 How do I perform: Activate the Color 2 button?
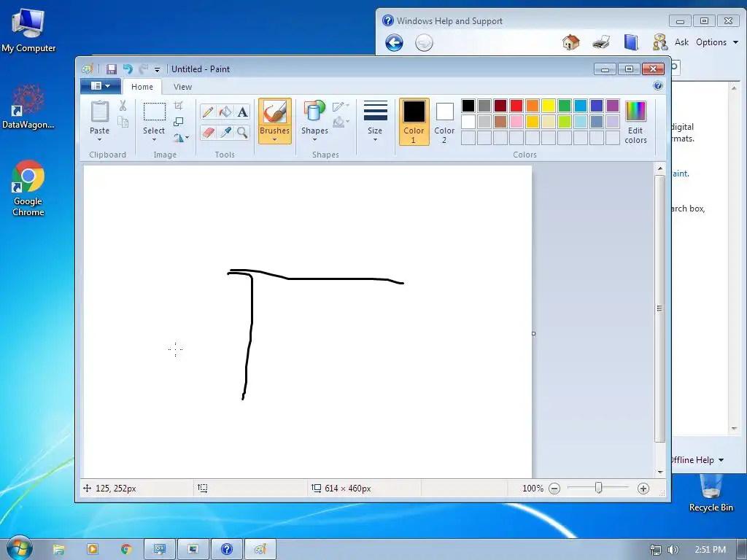(x=444, y=122)
